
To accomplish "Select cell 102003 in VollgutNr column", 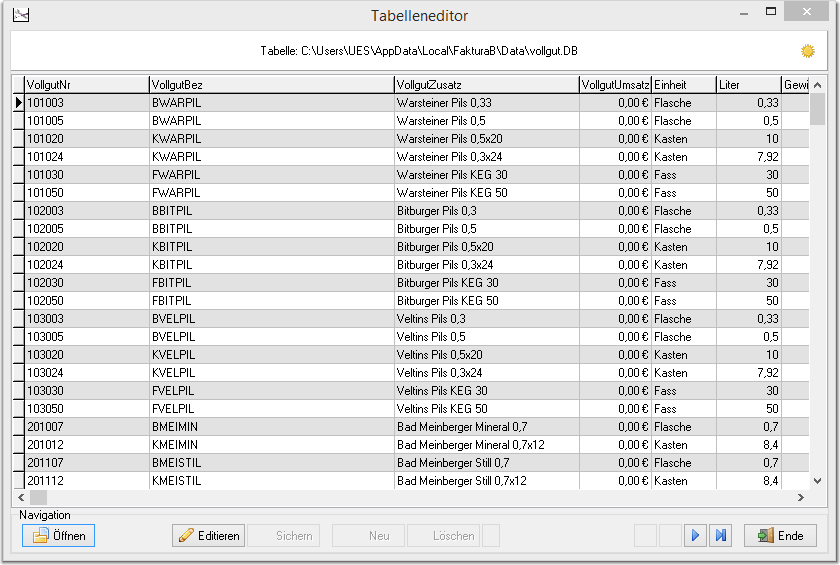I will [87, 211].
